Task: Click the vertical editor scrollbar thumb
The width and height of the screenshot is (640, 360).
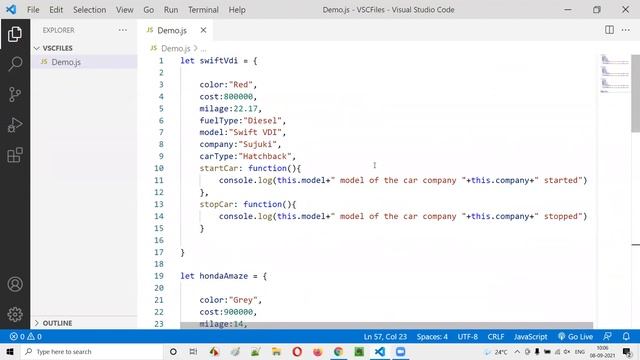Action: click(x=636, y=93)
